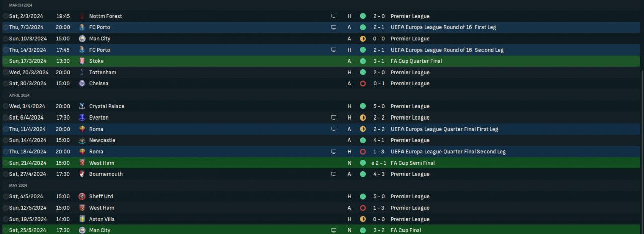Click the Chelsea club badge
The image size is (644, 234).
[x=82, y=84]
